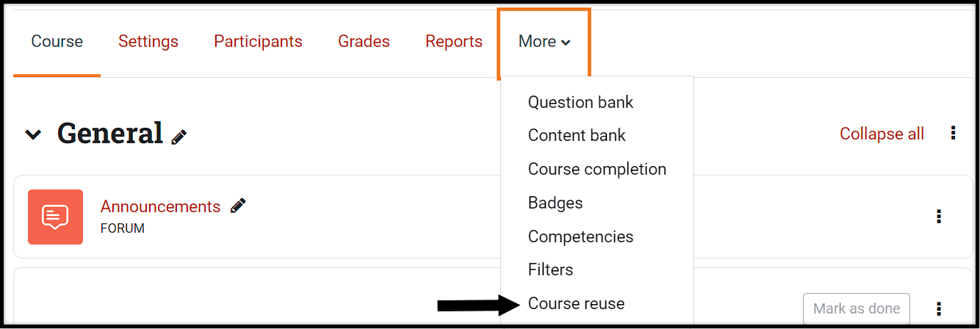Click the Collapse all link

click(882, 134)
